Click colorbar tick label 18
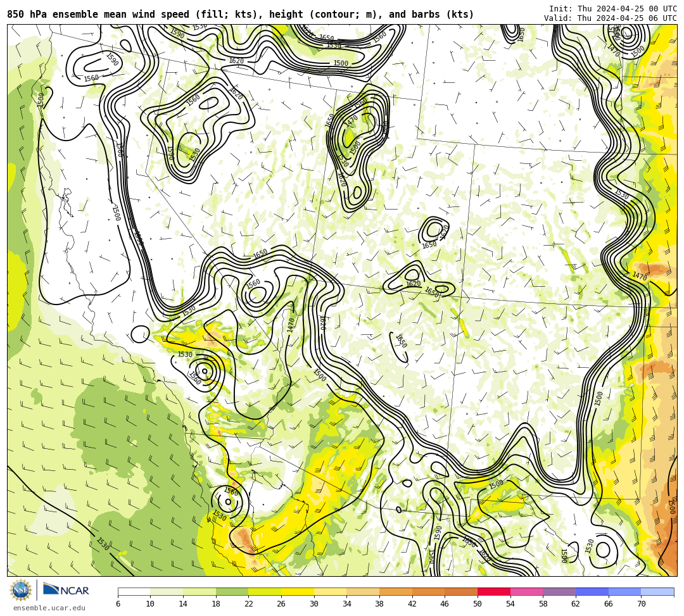 pyautogui.click(x=216, y=604)
